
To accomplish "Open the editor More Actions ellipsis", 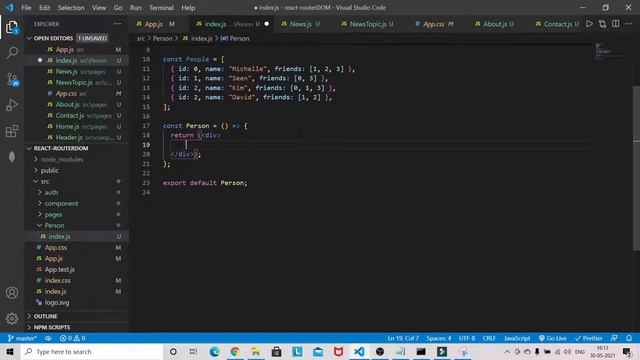I will (629, 24).
